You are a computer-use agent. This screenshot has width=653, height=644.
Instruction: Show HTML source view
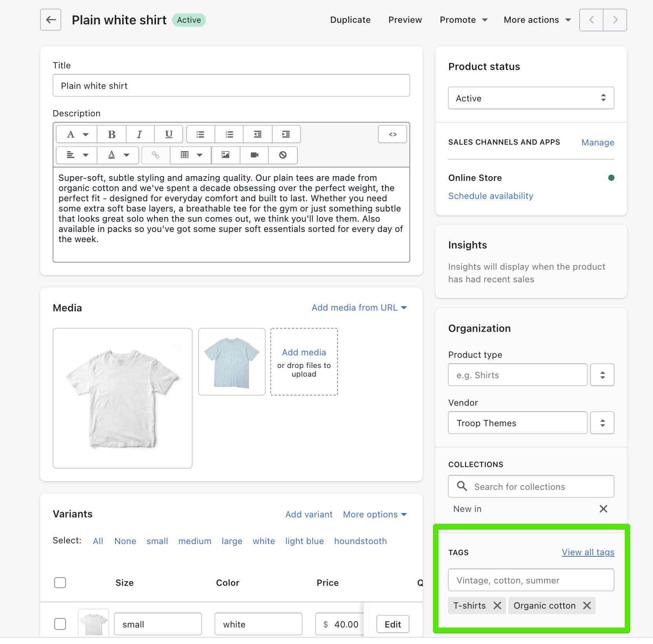393,134
